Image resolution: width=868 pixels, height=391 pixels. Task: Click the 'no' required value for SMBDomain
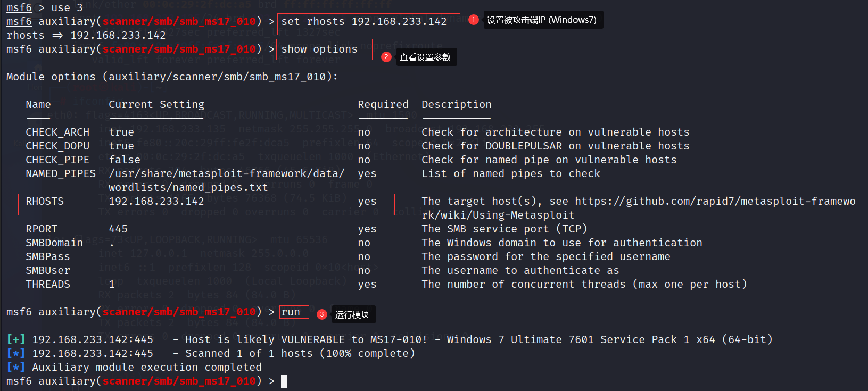[x=364, y=243]
